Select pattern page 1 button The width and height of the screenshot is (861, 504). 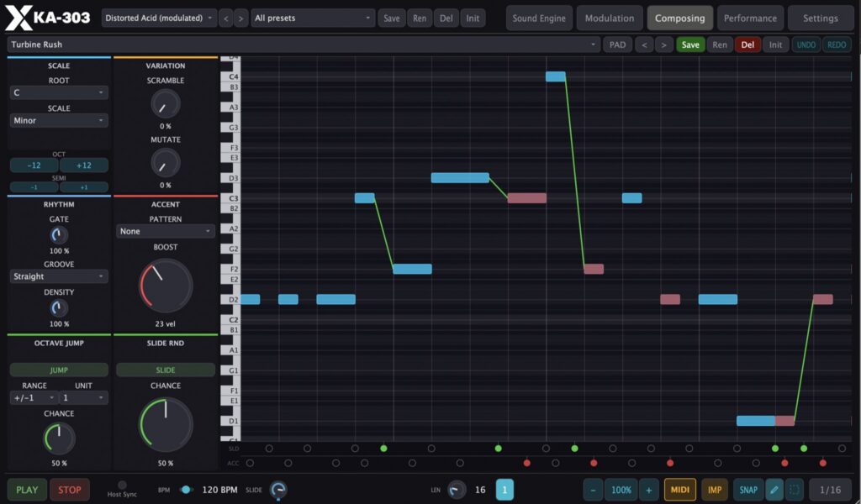coord(504,489)
